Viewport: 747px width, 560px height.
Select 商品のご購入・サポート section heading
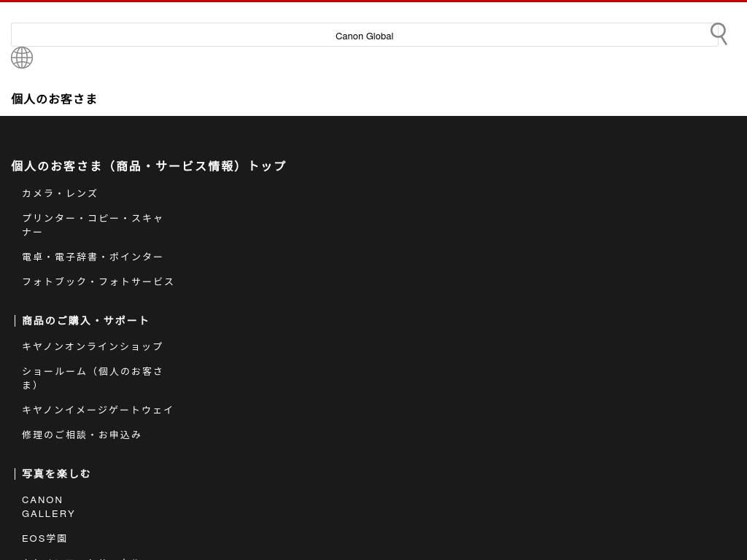(85, 321)
